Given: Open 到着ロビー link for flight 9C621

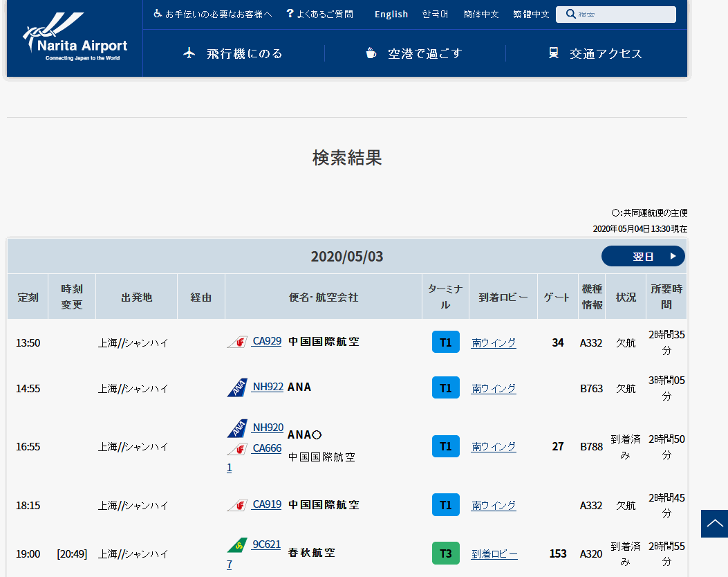Looking at the screenshot, I should coord(494,553).
